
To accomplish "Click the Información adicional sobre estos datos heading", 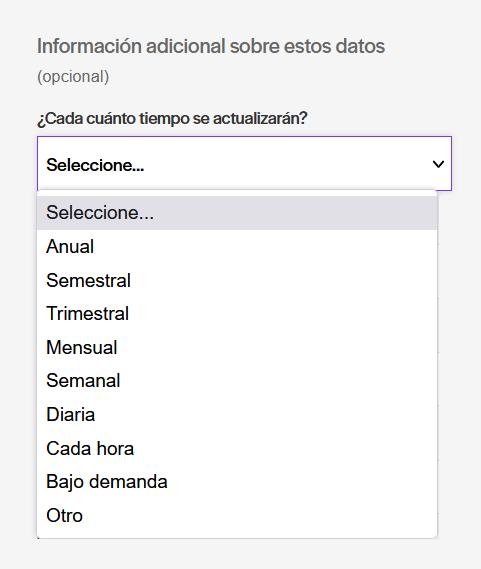I will click(211, 46).
